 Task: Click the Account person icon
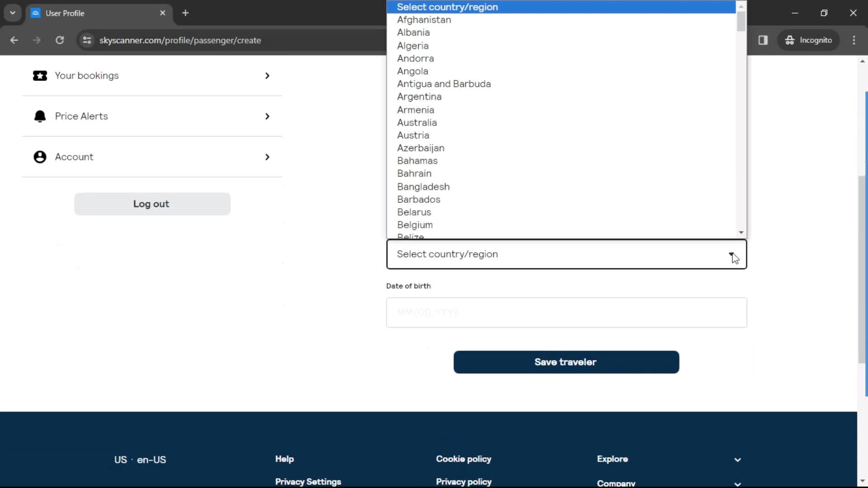[x=39, y=157]
